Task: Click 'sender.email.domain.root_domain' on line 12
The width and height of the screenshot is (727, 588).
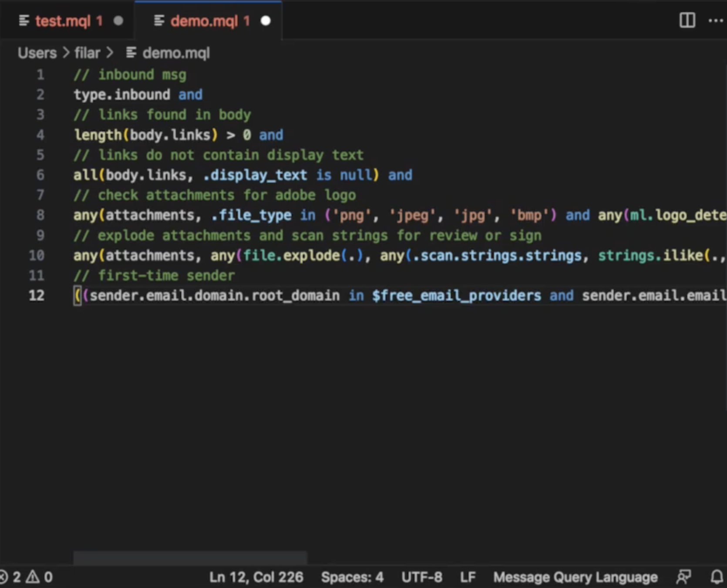Action: (x=215, y=296)
